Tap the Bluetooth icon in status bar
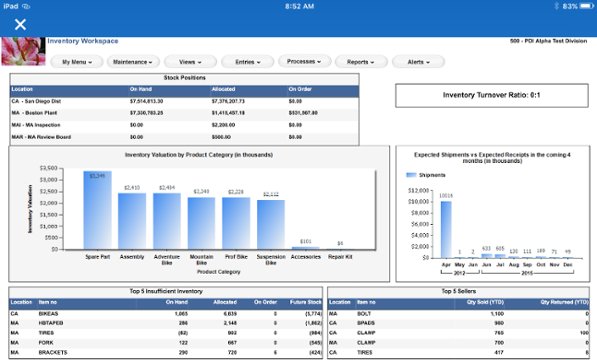 (x=557, y=6)
